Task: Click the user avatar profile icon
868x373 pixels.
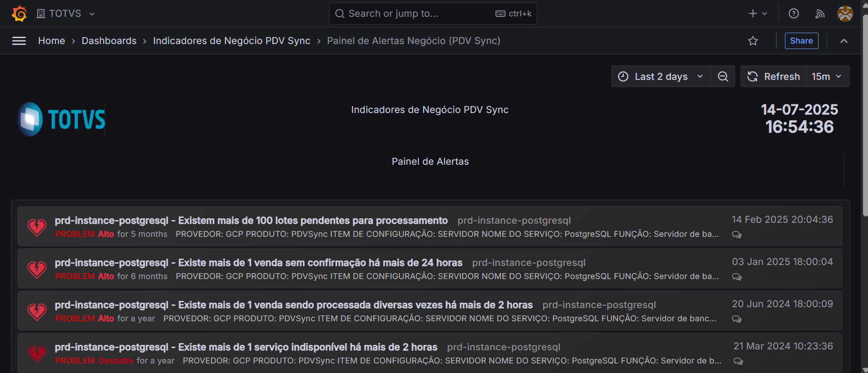Action: coord(845,14)
